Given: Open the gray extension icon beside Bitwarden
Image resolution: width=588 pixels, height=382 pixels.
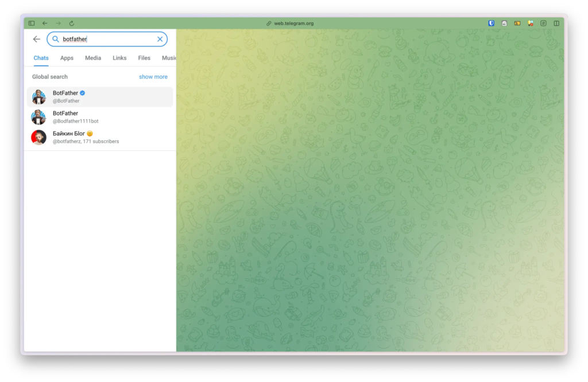Looking at the screenshot, I should click(x=504, y=23).
